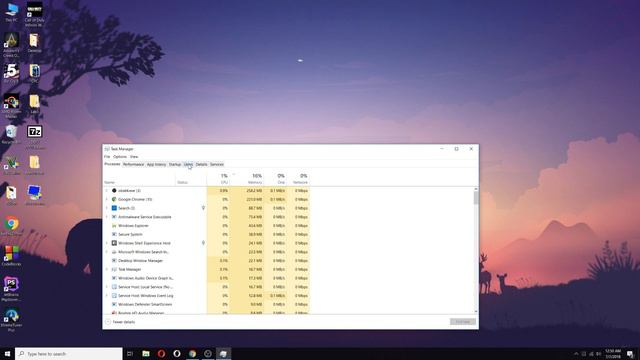The image size is (640, 360).
Task: Select the Secure System process
Action: [130, 234]
